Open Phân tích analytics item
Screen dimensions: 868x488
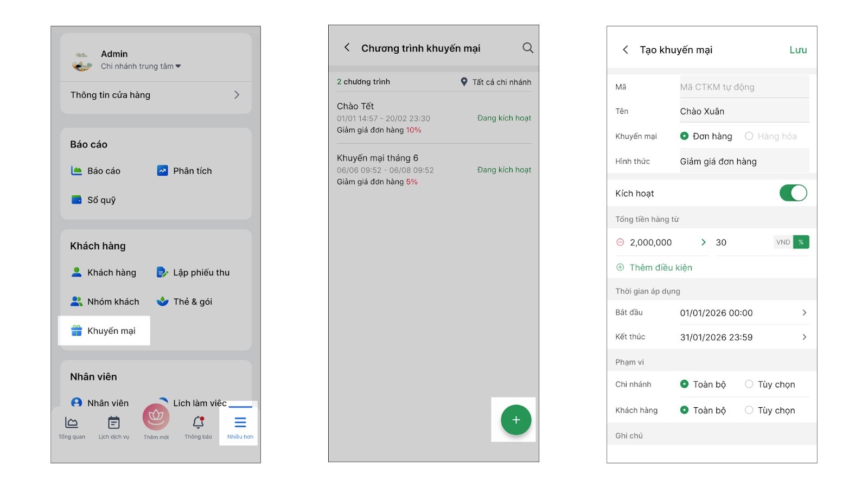coord(184,171)
